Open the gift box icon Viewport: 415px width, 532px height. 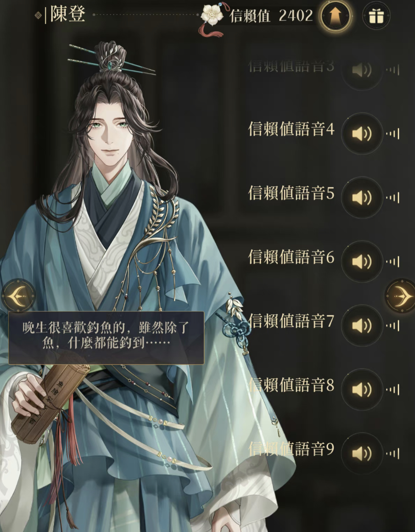[376, 17]
